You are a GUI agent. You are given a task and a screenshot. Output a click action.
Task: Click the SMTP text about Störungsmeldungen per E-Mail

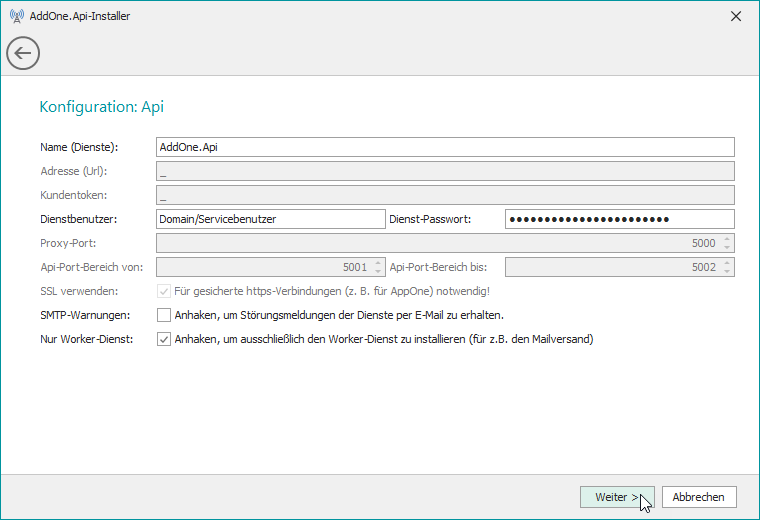click(x=339, y=315)
